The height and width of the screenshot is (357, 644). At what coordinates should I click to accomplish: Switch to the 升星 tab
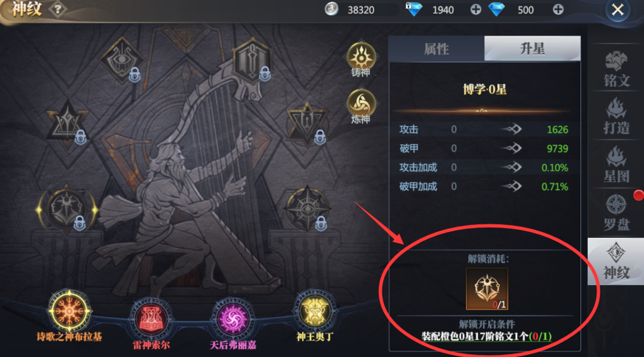(532, 49)
